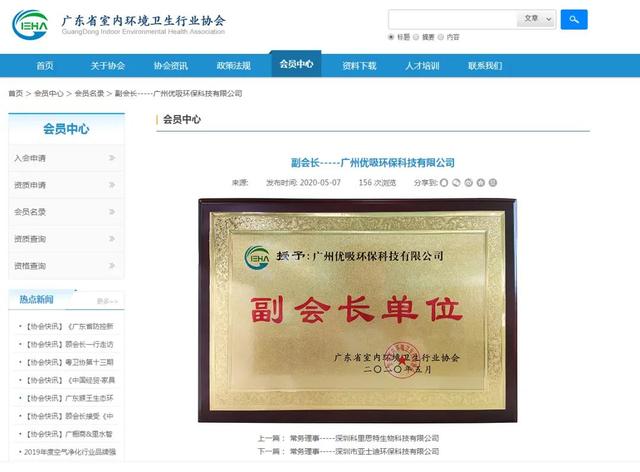The image size is (640, 472).
Task: Click the blue search magnifier button
Action: (574, 19)
